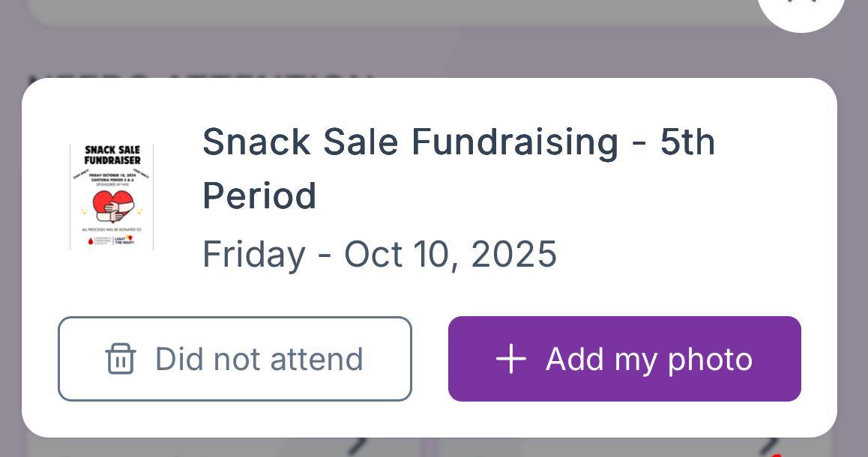
Task: Click the red blood drop logo on the flyer
Action: click(x=91, y=241)
